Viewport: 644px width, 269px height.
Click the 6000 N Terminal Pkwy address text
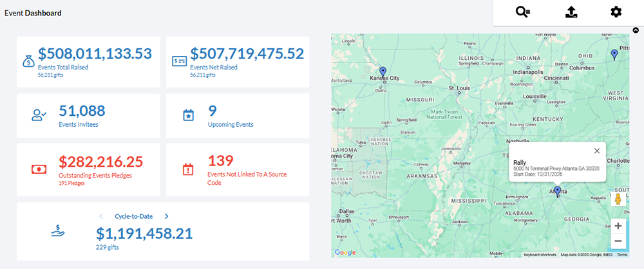click(556, 169)
